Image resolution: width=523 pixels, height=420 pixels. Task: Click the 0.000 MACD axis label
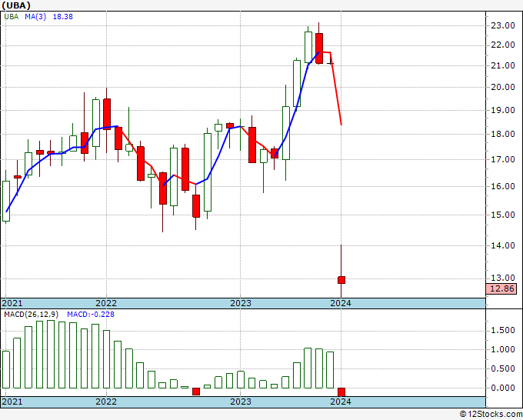coord(503,388)
